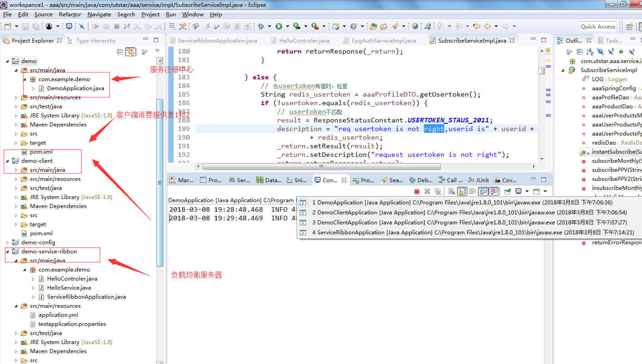Screen dimensions: 642x364
Task: Switch to EpgAuthServiceImpl.java editor tab
Action: click(x=380, y=40)
